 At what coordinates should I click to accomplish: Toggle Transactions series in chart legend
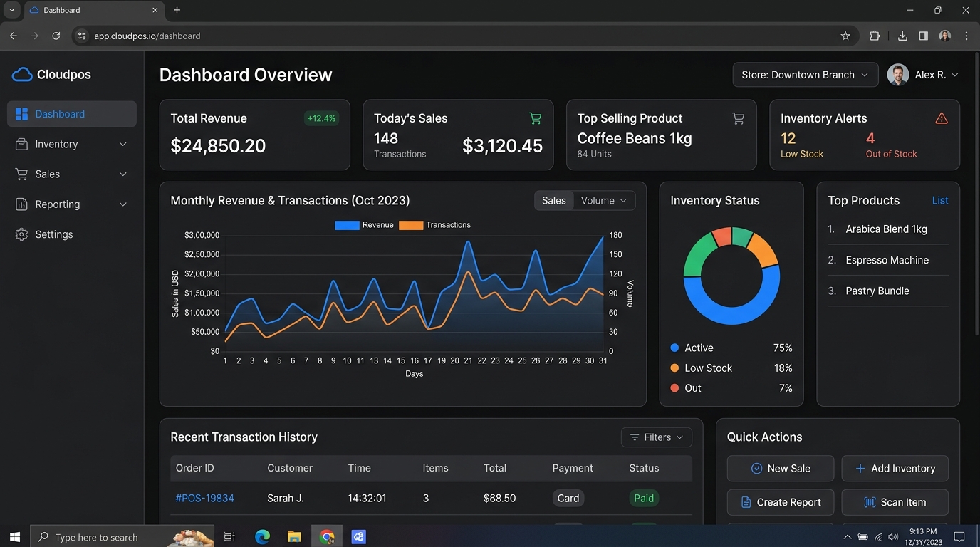click(434, 225)
